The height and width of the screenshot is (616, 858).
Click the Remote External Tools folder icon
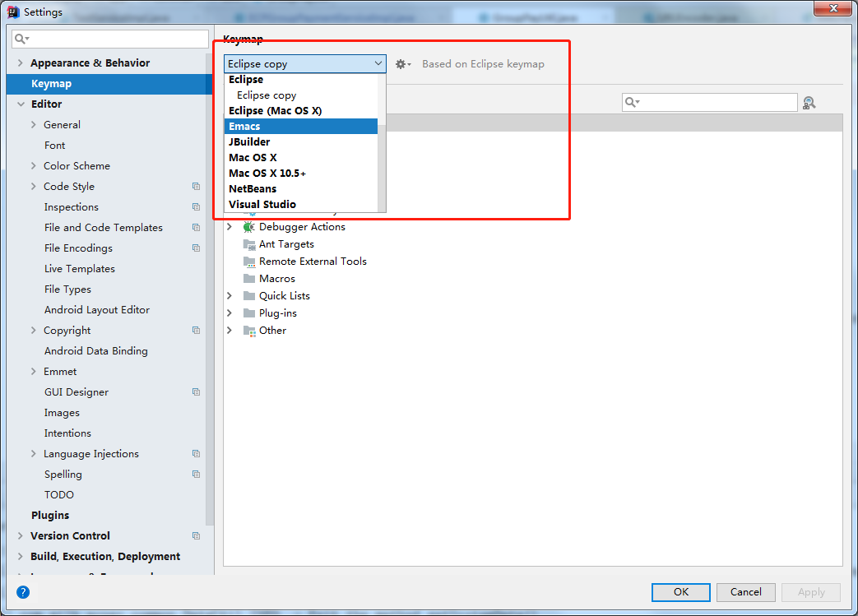pyautogui.click(x=249, y=262)
